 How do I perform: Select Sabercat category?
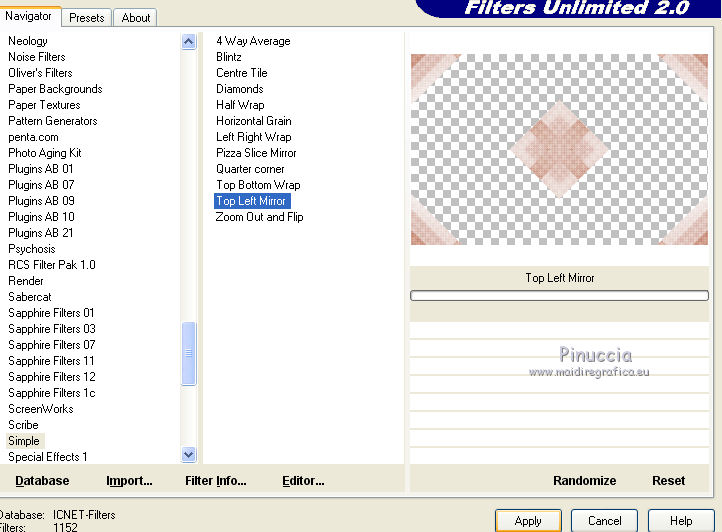(x=29, y=297)
